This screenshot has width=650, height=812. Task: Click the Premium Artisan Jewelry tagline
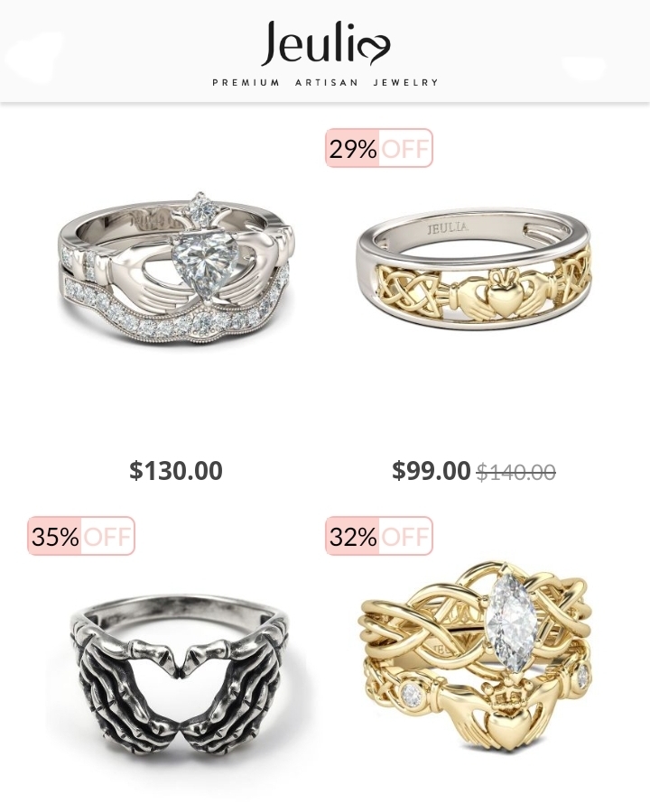pos(325,82)
